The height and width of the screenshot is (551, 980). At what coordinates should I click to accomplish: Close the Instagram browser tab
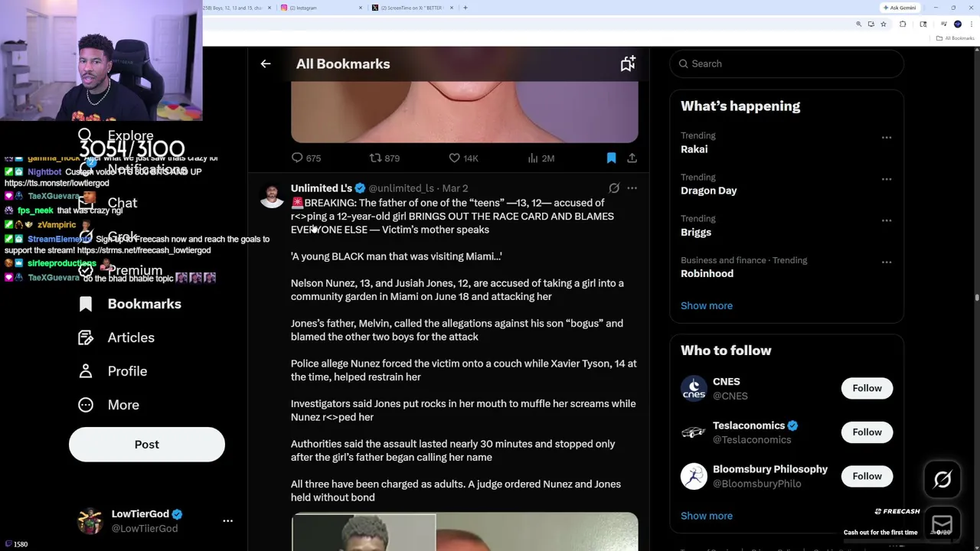click(x=361, y=8)
